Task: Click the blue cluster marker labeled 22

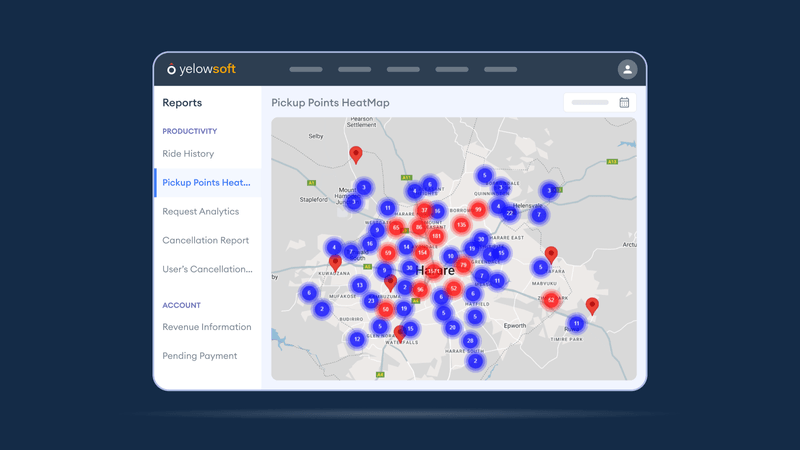Action: 509,213
